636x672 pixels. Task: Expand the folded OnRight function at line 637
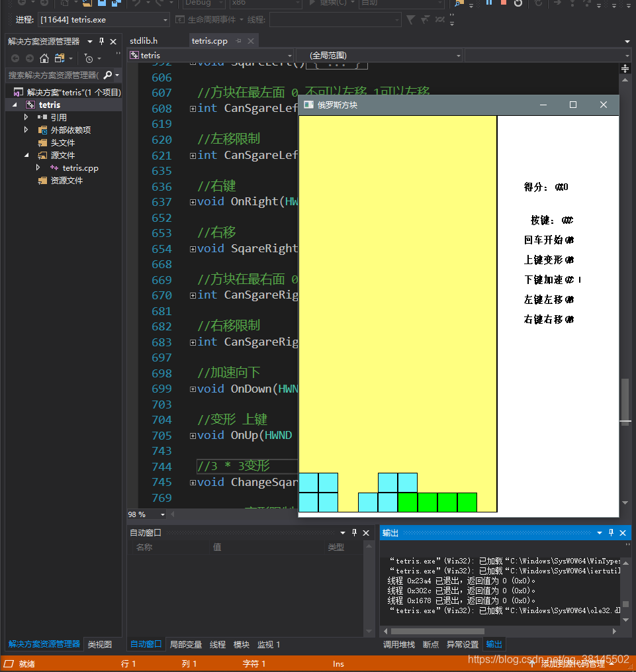[193, 203]
